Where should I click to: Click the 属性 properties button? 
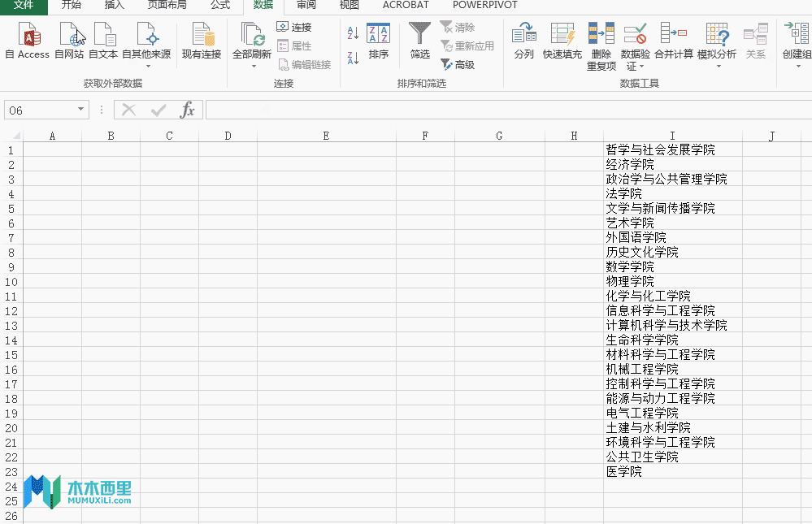[x=294, y=46]
